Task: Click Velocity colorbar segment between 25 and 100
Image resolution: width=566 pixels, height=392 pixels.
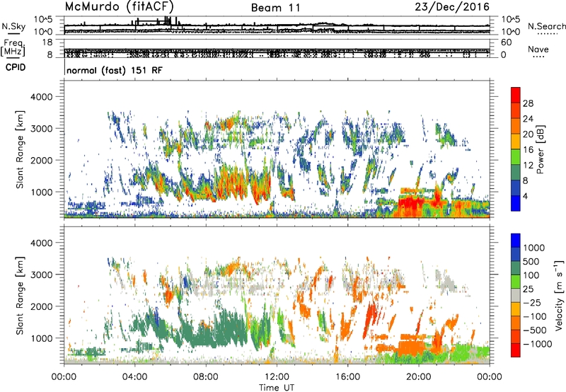Action: 516,282
